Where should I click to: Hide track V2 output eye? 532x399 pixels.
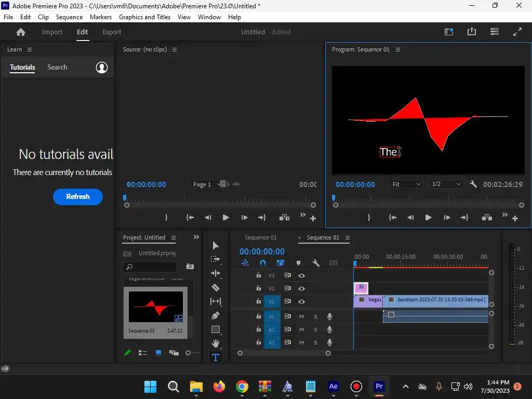(x=301, y=288)
